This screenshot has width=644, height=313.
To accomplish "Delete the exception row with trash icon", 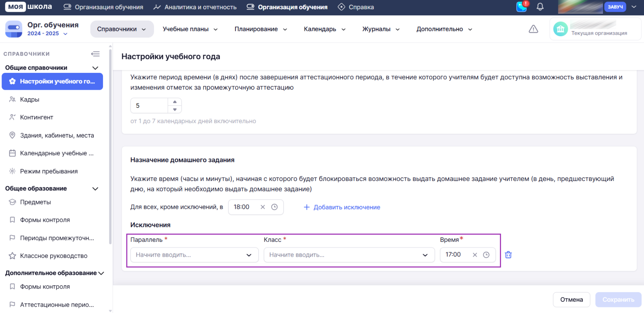I will (508, 255).
